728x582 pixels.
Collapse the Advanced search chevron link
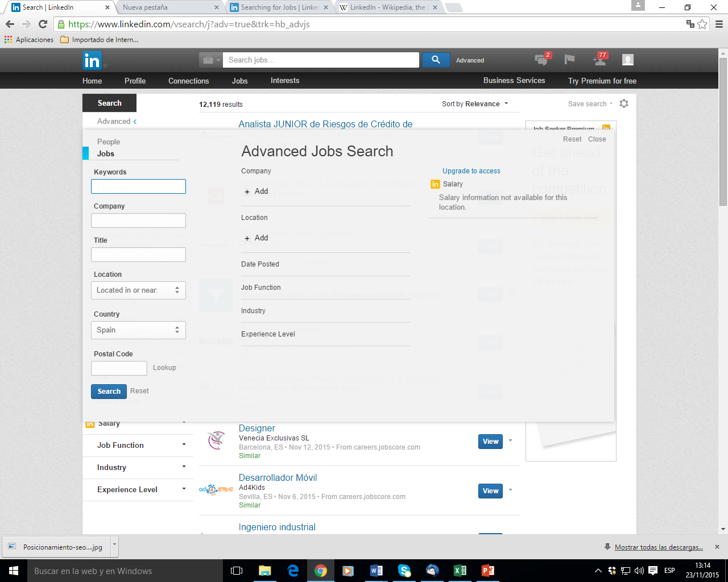(x=117, y=122)
